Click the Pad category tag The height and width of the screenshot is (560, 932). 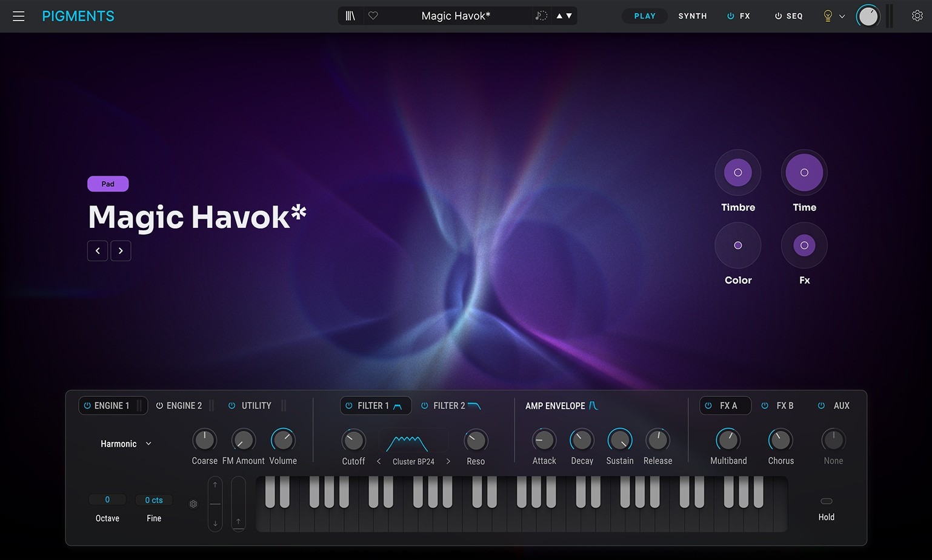(108, 184)
